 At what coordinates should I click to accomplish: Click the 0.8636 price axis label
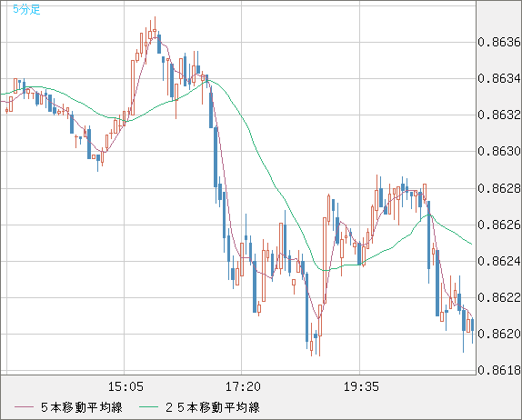point(499,42)
